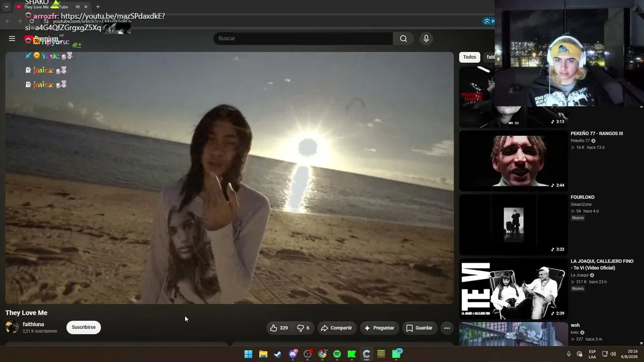Open the active C-logo browser taskbar icon
This screenshot has height=362, width=644.
pos(367,354)
